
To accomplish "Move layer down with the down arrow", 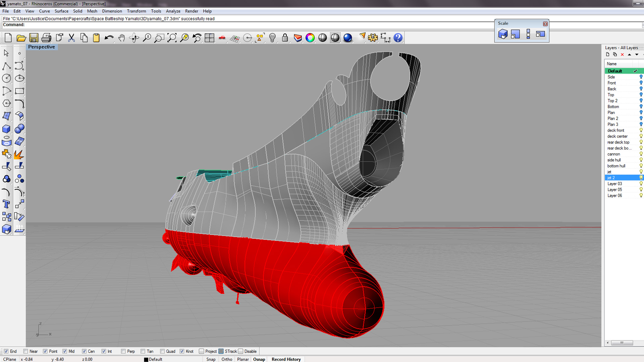I will [637, 55].
